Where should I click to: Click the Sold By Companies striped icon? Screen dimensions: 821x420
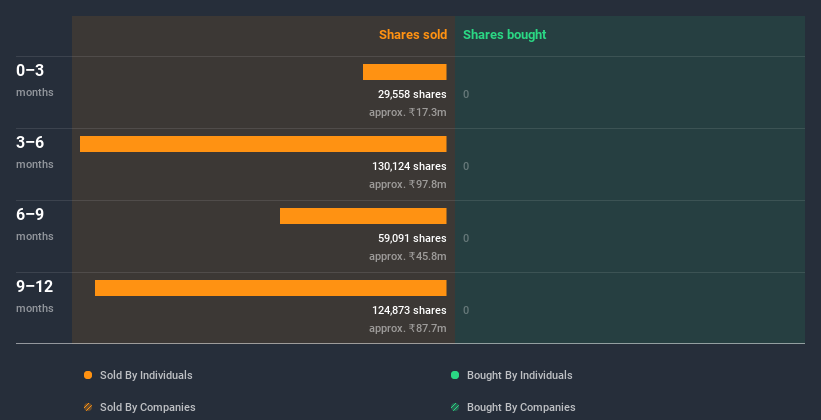[x=88, y=407]
